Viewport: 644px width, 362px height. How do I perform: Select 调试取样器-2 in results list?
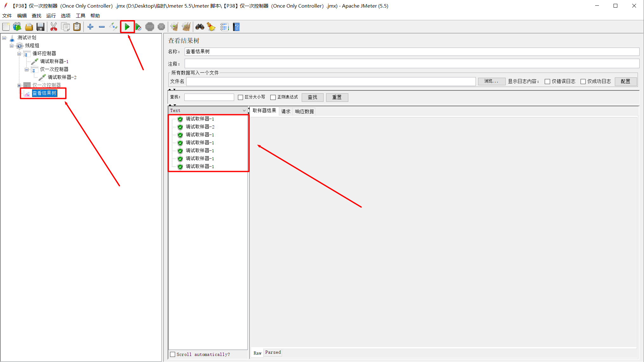coord(200,127)
